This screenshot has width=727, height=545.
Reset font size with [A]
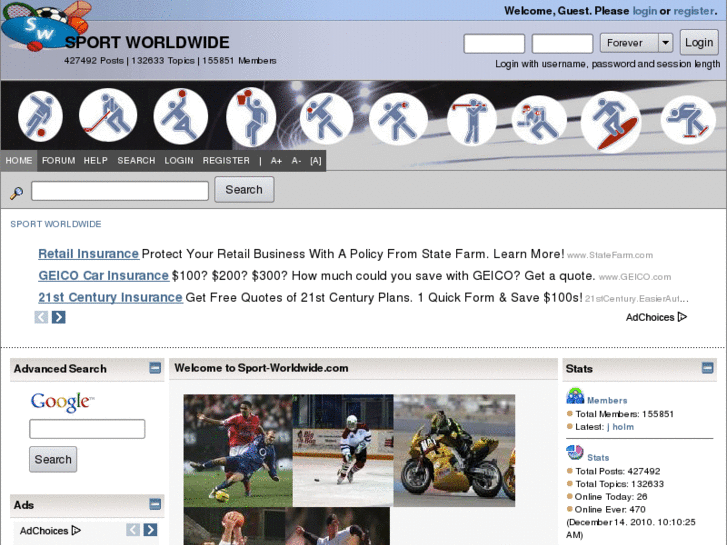pyautogui.click(x=316, y=161)
